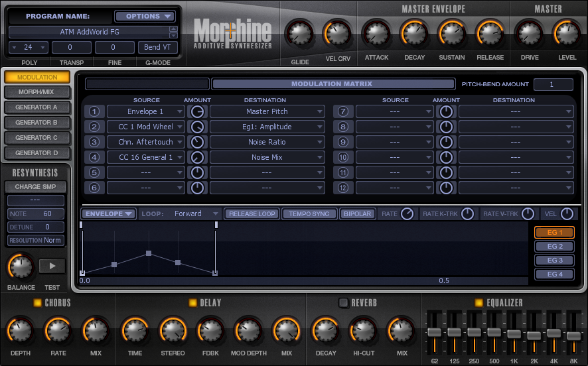The width and height of the screenshot is (588, 366).
Task: Open the Modulation page
Action: [x=37, y=77]
